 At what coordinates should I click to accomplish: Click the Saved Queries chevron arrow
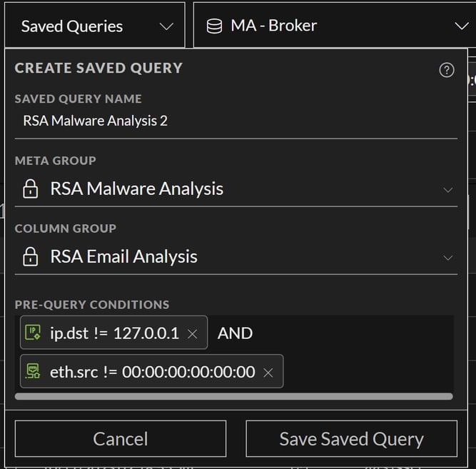click(x=167, y=26)
